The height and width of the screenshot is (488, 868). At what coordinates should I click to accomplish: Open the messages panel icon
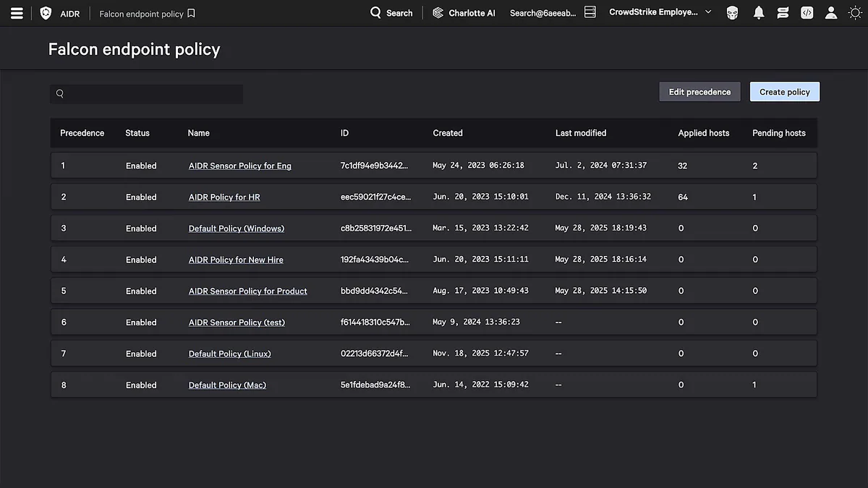tap(783, 12)
